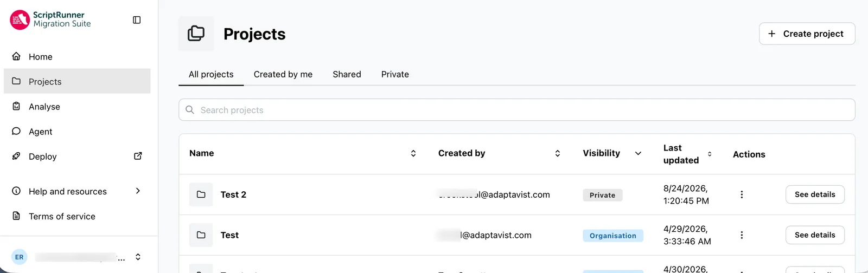Expand Help and resources chevron
Image resolution: width=868 pixels, height=273 pixels.
(138, 191)
